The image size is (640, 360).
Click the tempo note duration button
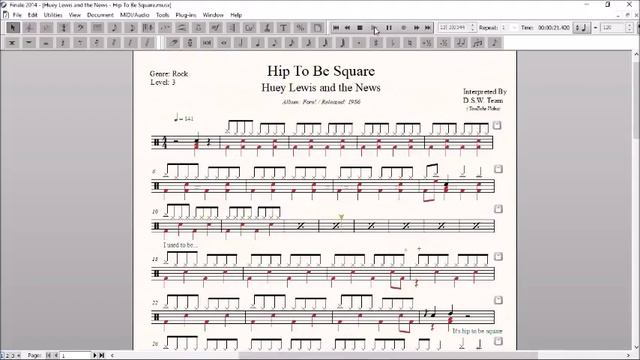click(x=581, y=28)
